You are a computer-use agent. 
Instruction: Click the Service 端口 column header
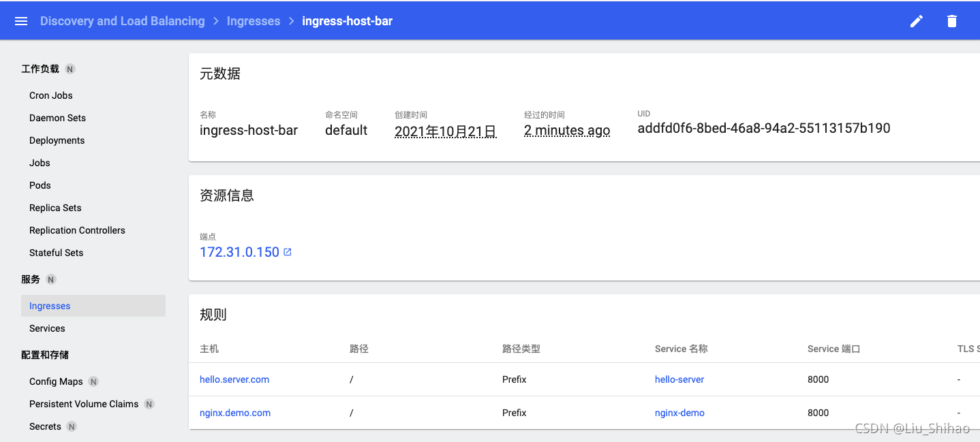click(834, 349)
